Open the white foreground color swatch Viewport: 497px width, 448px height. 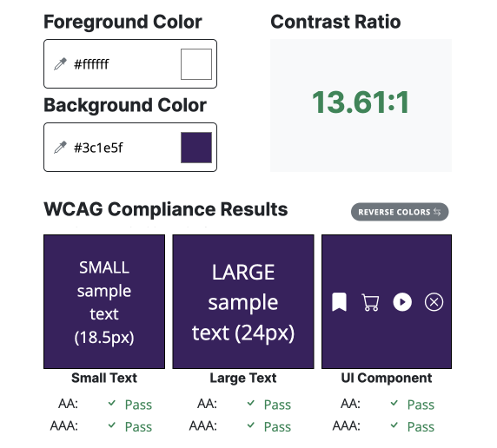coord(196,64)
